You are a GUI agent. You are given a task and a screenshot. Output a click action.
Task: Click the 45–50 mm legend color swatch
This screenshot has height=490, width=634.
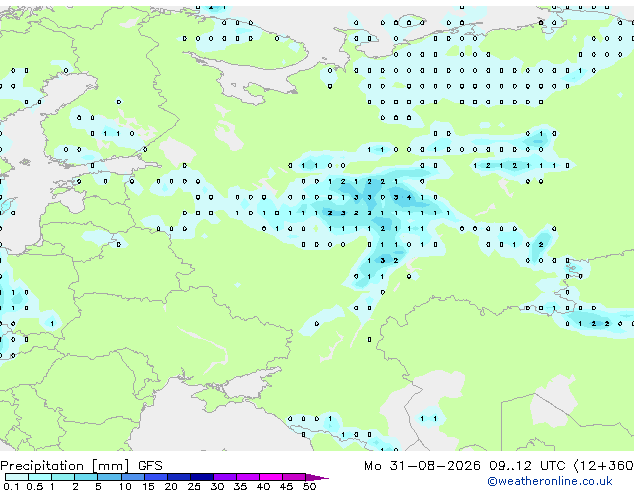click(294, 477)
